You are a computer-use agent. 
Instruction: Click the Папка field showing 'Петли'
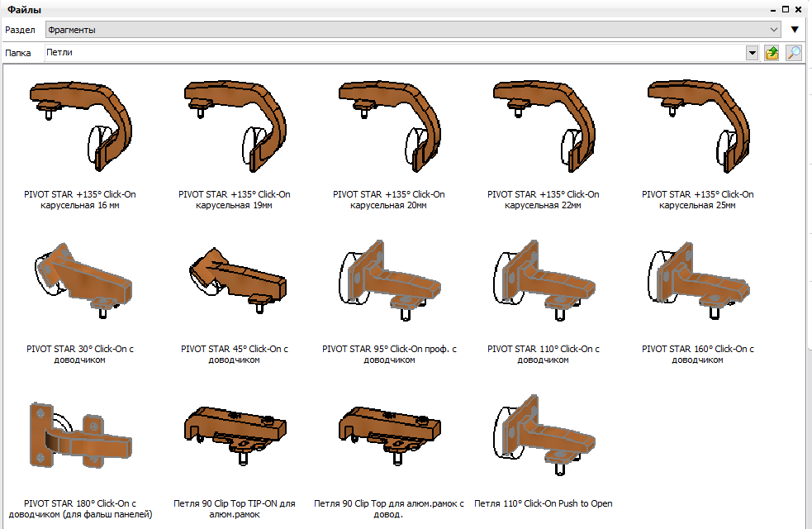point(395,53)
